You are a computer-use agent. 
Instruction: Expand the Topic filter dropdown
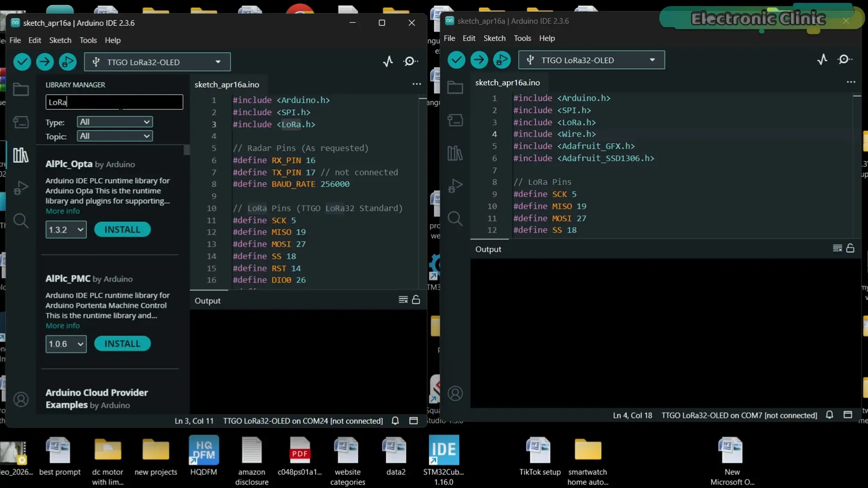click(115, 136)
